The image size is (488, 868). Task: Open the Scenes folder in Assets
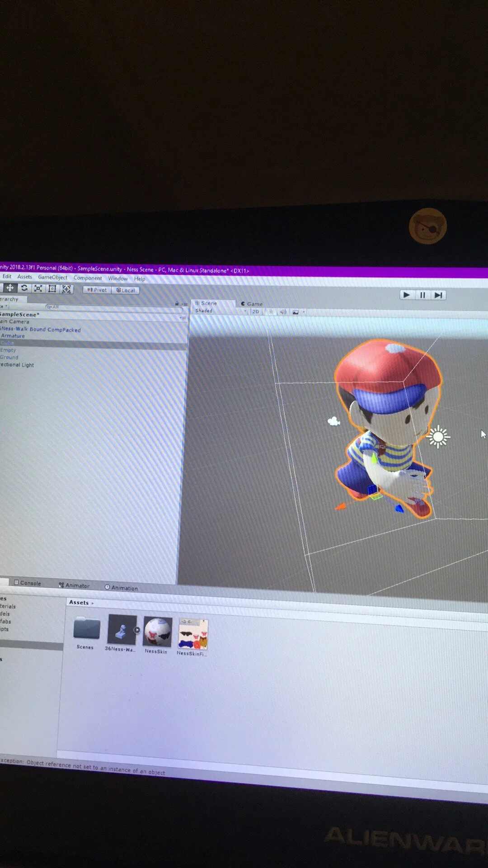(x=86, y=633)
